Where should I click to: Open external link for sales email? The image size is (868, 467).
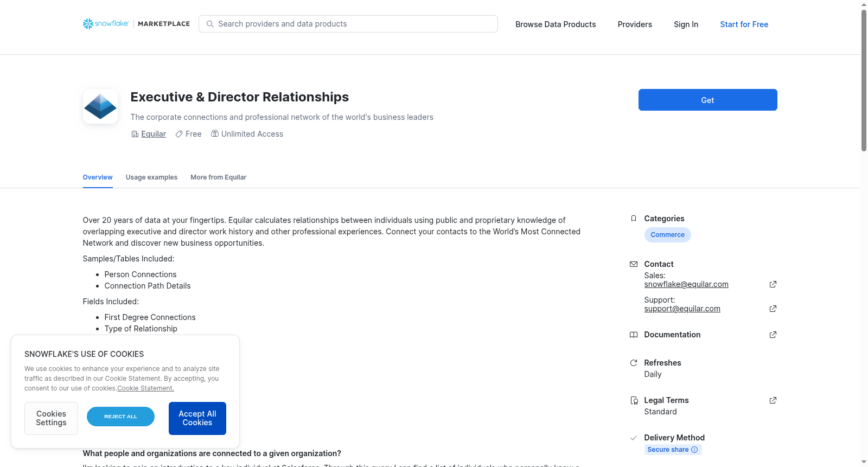773,284
